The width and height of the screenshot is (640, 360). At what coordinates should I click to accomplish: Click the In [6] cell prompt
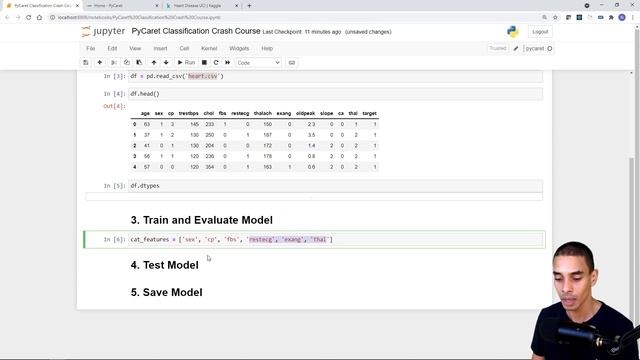point(114,240)
